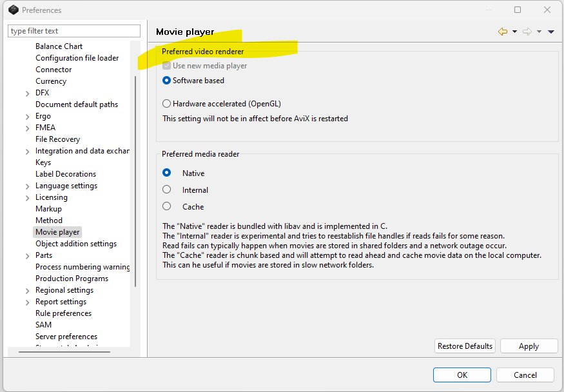
Task: Open the preferences view menu triangle
Action: (x=551, y=32)
